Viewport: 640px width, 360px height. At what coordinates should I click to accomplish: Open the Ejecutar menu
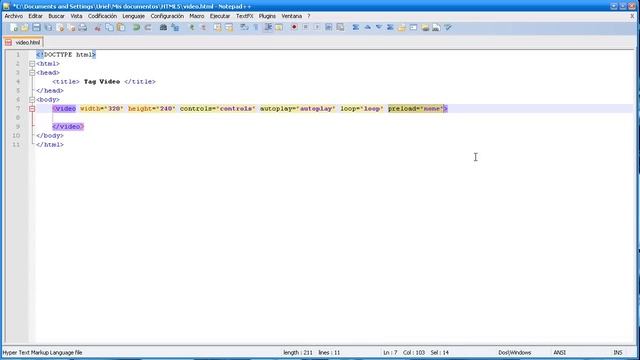click(220, 16)
